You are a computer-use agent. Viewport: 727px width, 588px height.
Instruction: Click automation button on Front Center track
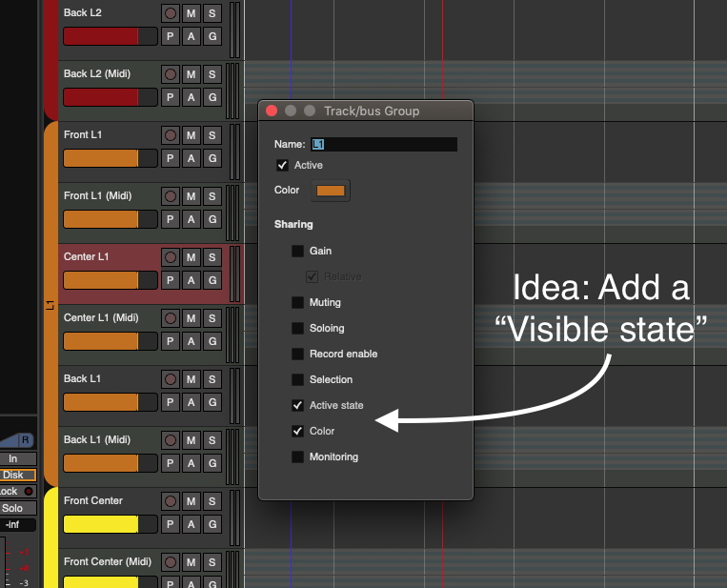point(191,523)
